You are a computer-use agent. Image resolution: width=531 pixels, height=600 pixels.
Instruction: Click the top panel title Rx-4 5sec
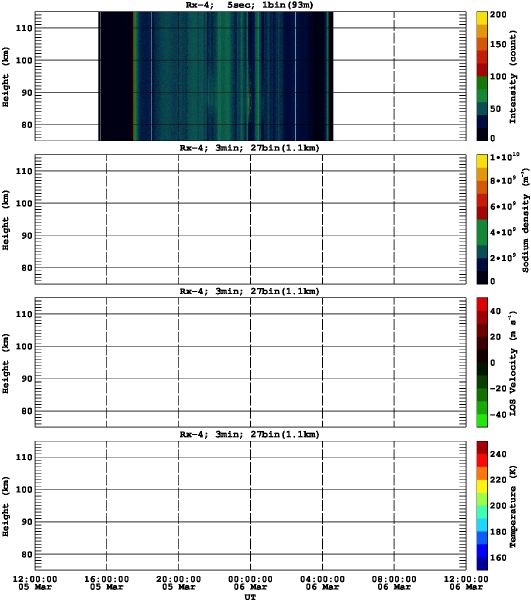[249, 5]
